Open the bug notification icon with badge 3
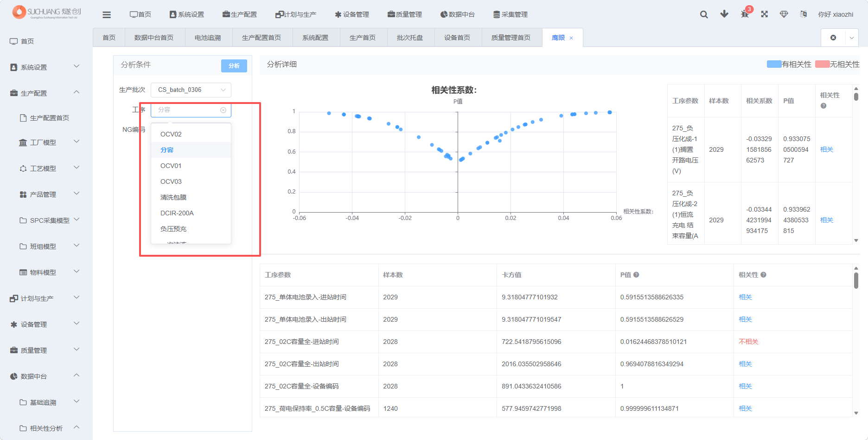 (745, 14)
